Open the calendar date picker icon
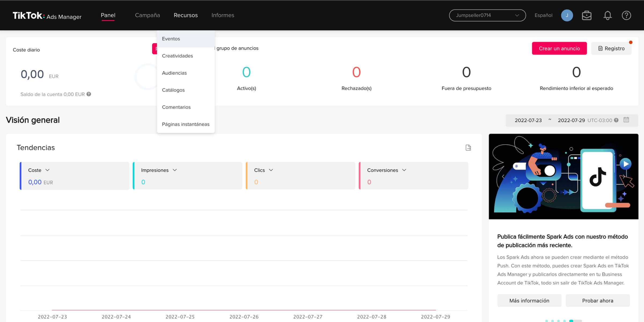Image resolution: width=644 pixels, height=322 pixels. (x=626, y=120)
